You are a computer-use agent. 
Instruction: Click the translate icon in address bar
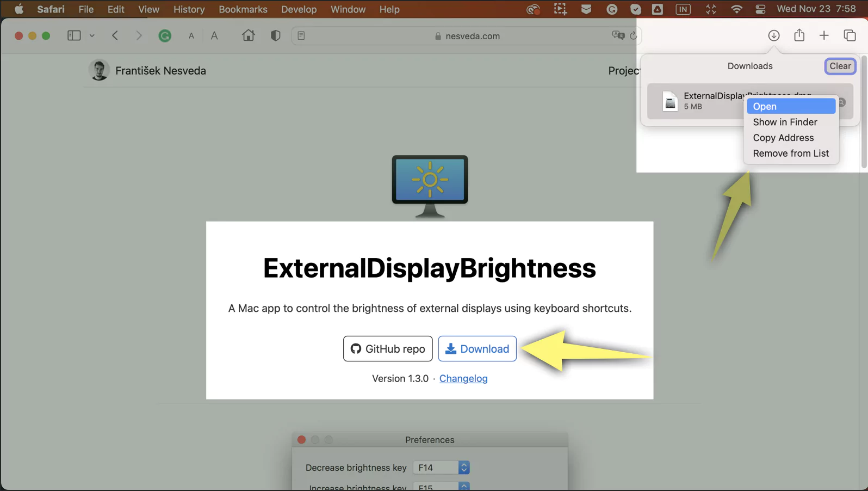coord(618,35)
